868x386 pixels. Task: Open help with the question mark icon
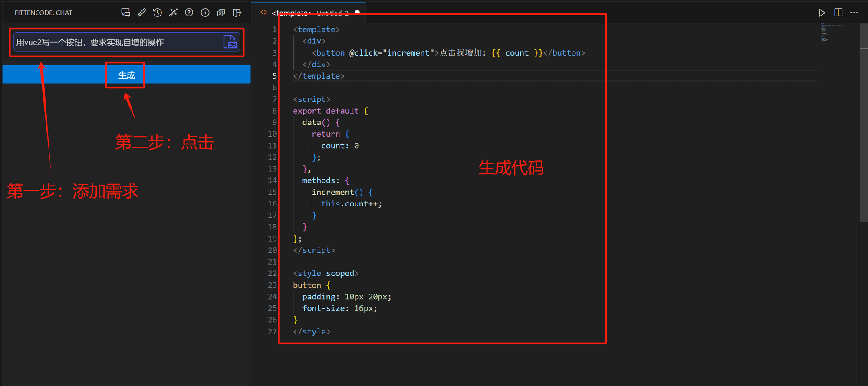189,13
